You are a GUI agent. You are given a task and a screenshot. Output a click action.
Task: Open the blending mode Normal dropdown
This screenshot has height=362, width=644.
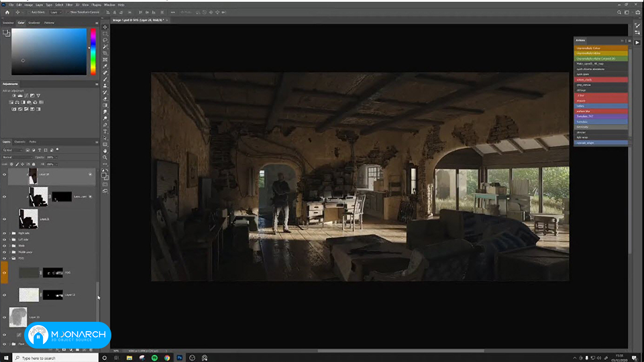click(x=17, y=157)
